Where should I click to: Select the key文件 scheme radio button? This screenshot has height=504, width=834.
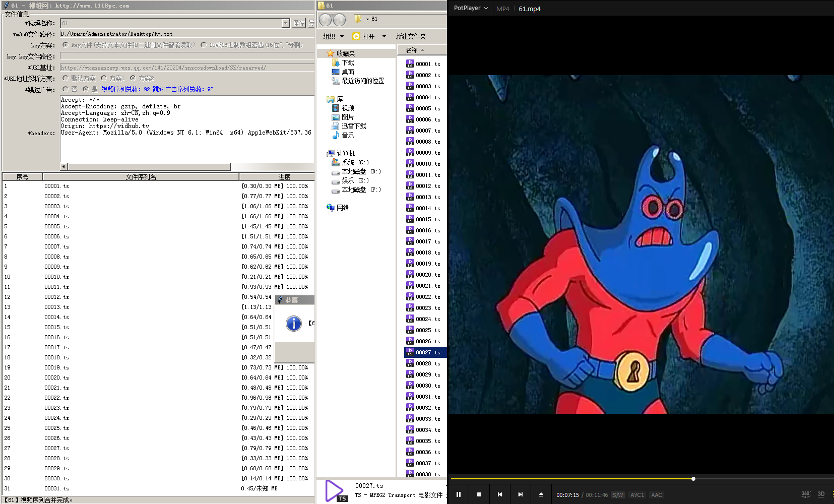pos(65,45)
